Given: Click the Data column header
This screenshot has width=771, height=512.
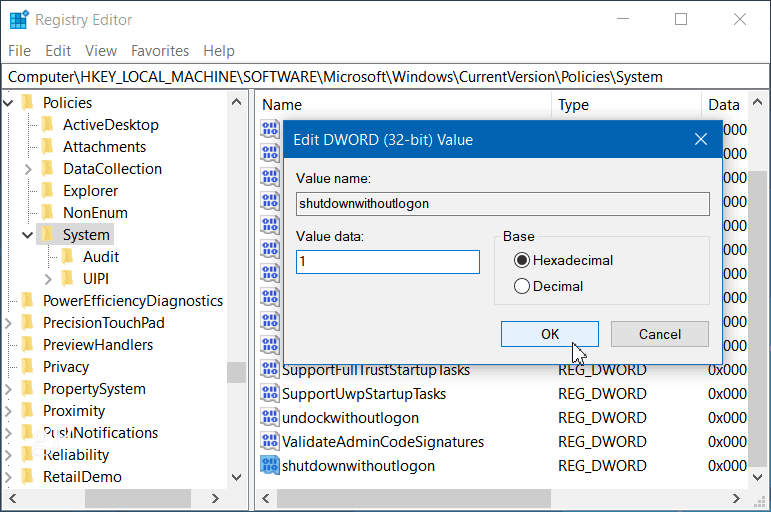Looking at the screenshot, I should coord(725,104).
